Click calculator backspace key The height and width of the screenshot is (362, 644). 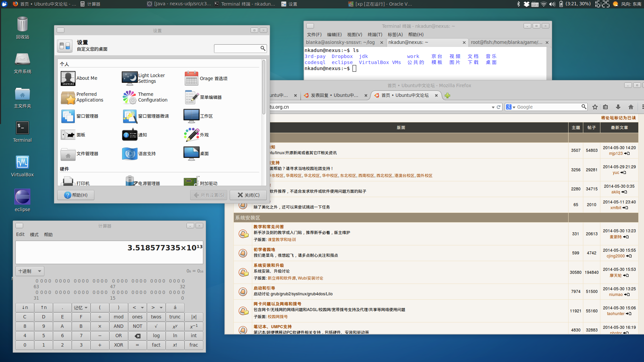138,336
